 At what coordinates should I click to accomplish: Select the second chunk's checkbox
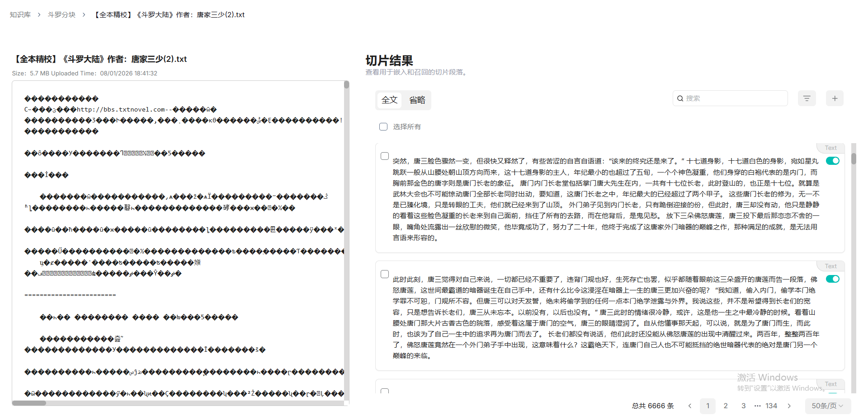[x=385, y=274]
